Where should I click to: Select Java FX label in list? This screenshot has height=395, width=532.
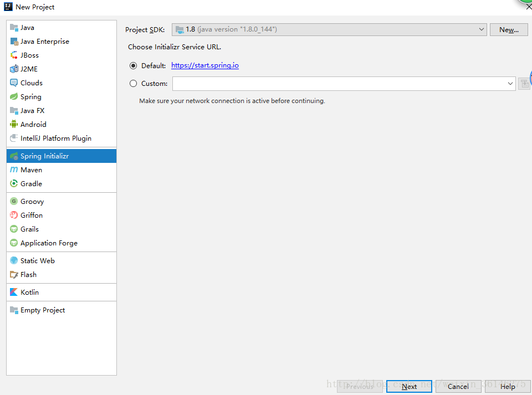pos(32,111)
